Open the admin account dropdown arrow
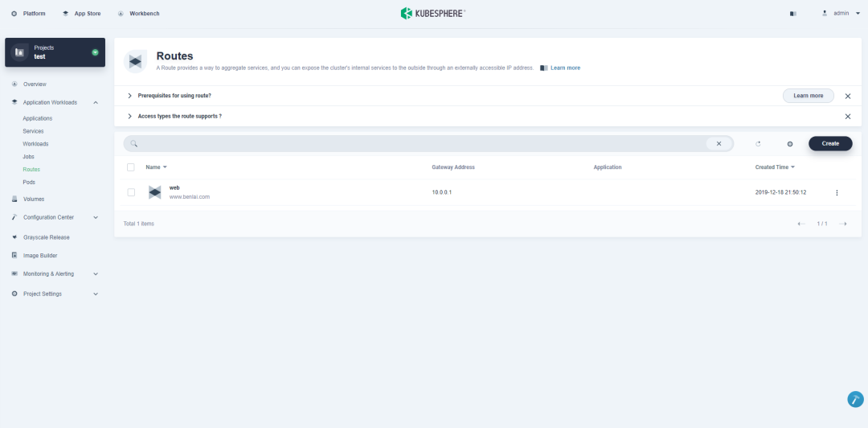Image resolution: width=868 pixels, height=428 pixels. tap(858, 14)
